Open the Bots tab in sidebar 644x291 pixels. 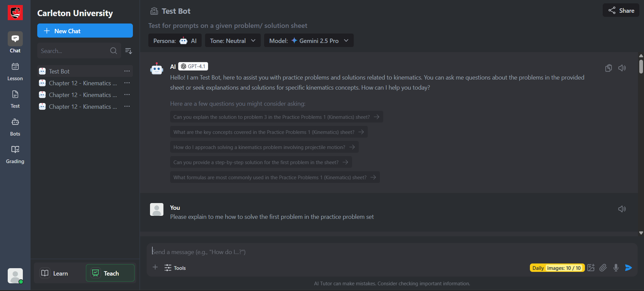15,127
